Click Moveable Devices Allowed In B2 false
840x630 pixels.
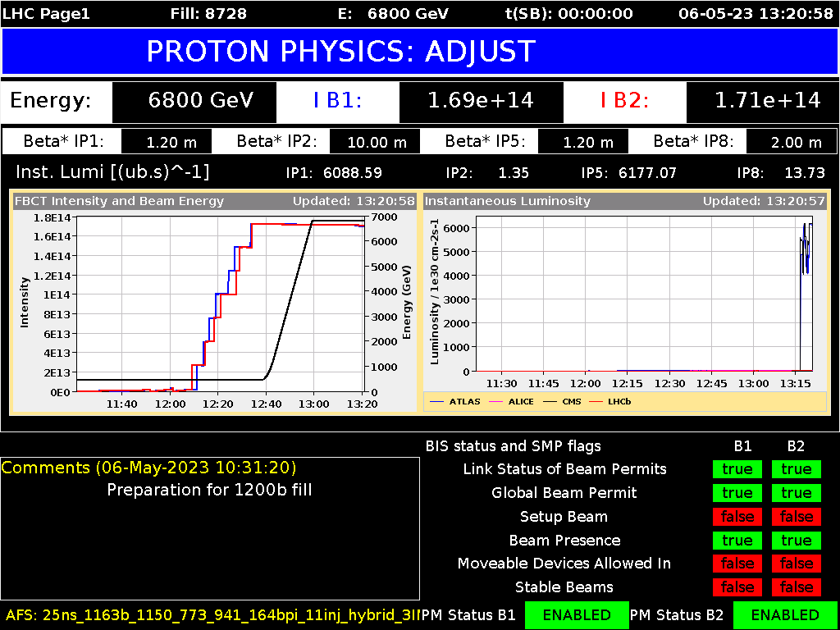pos(796,564)
